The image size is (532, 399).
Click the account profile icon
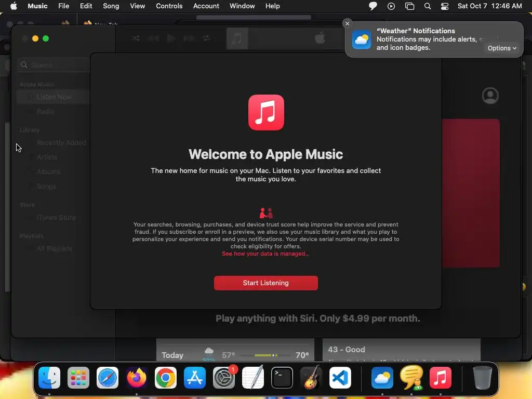click(490, 96)
